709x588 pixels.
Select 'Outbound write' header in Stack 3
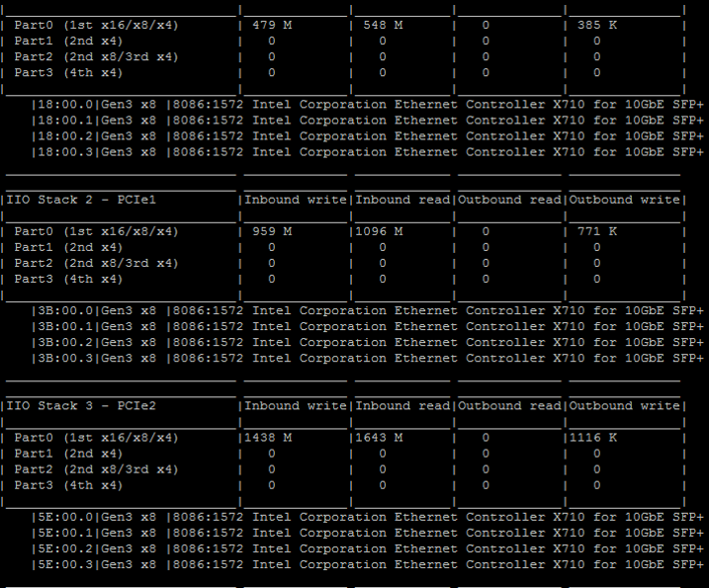point(624,406)
